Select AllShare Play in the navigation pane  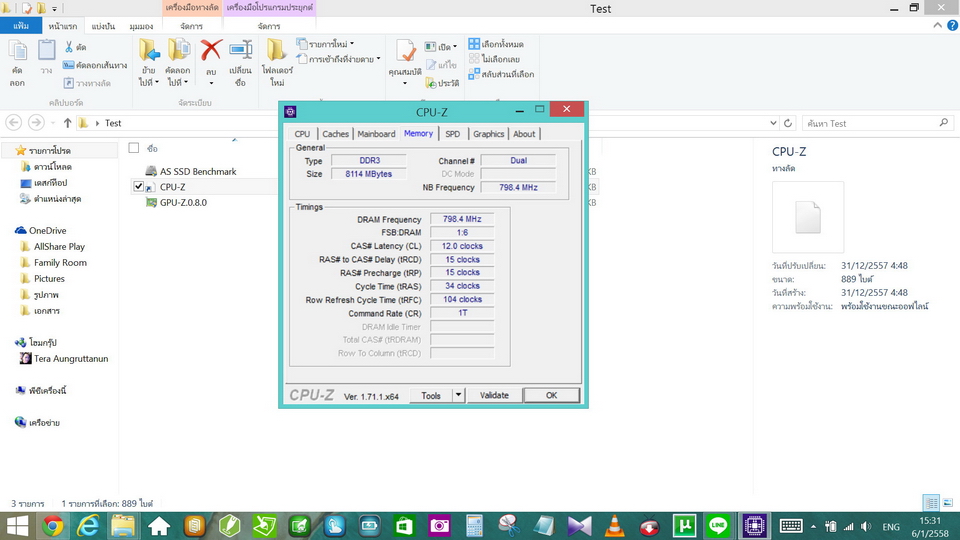(x=59, y=246)
